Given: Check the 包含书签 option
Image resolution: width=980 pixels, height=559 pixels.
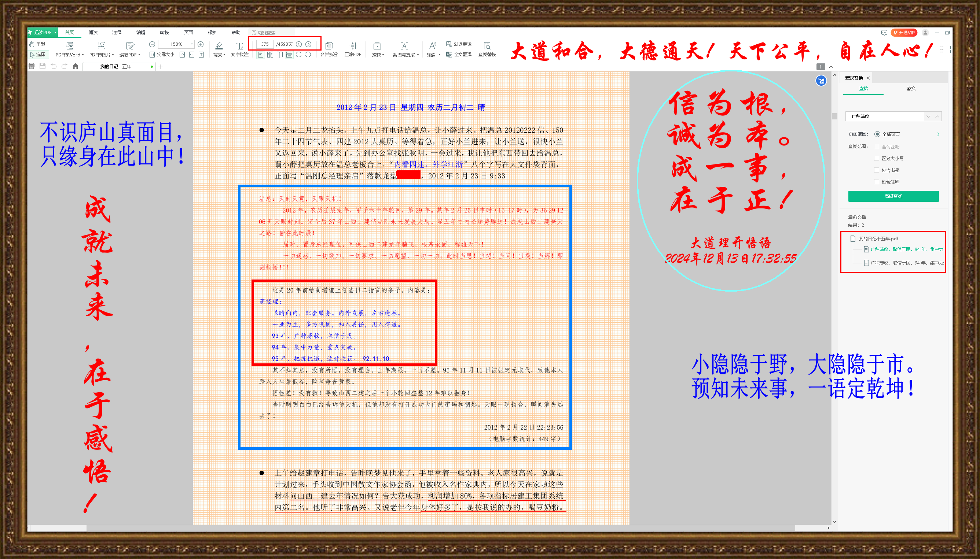Looking at the screenshot, I should tap(876, 170).
